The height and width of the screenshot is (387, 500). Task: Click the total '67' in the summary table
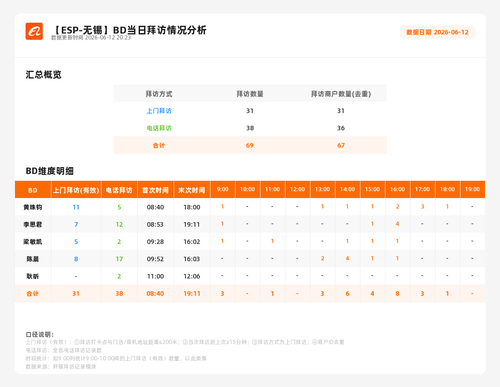(341, 145)
